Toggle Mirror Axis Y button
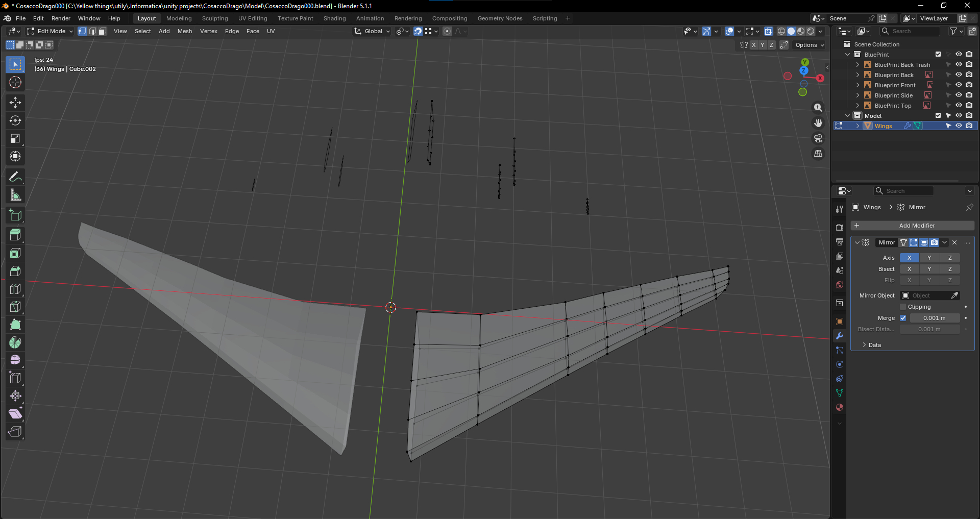 [929, 258]
